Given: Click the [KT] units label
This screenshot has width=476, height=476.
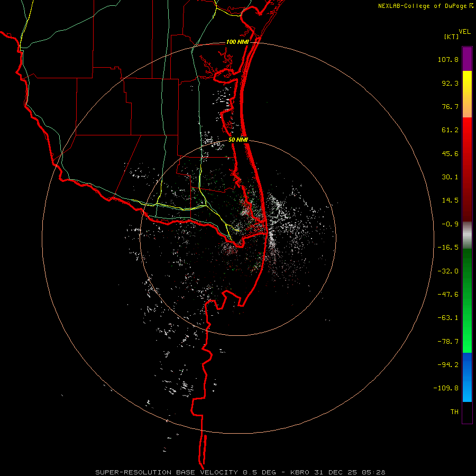Looking at the screenshot, I should 452,36.
